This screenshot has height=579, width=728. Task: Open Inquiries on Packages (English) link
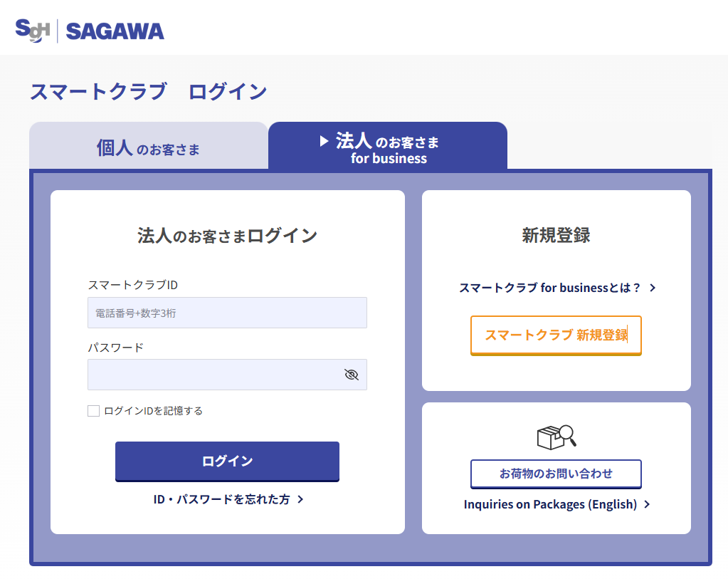(x=550, y=504)
